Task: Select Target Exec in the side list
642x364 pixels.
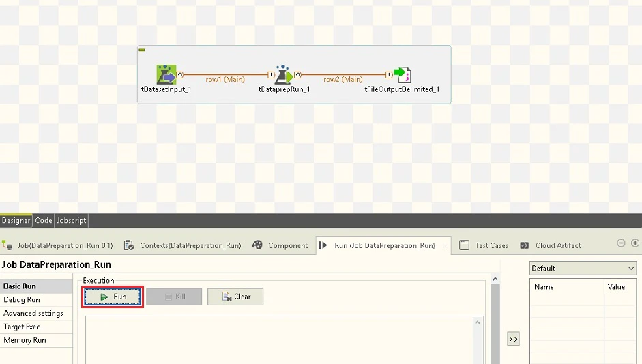Action: click(x=36, y=327)
